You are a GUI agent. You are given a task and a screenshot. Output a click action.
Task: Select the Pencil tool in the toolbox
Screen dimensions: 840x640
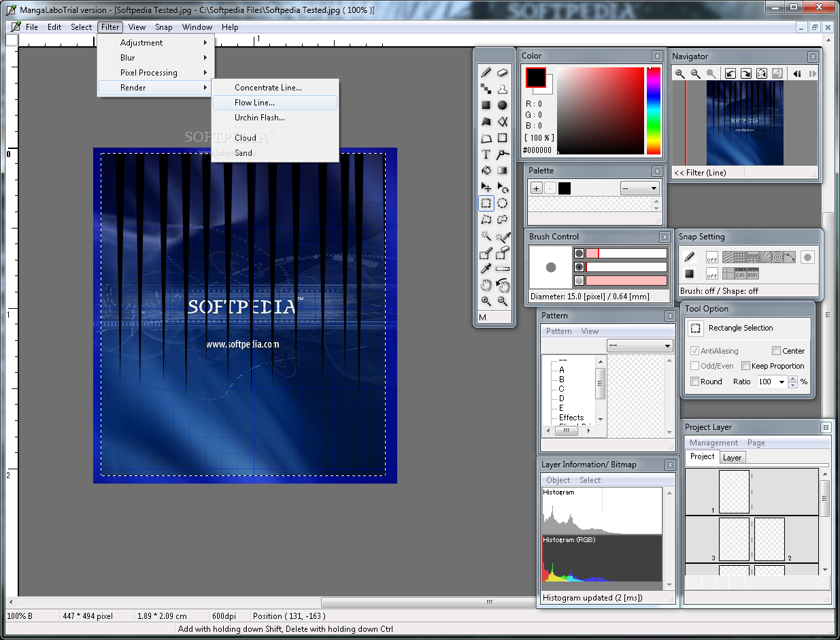point(486,72)
